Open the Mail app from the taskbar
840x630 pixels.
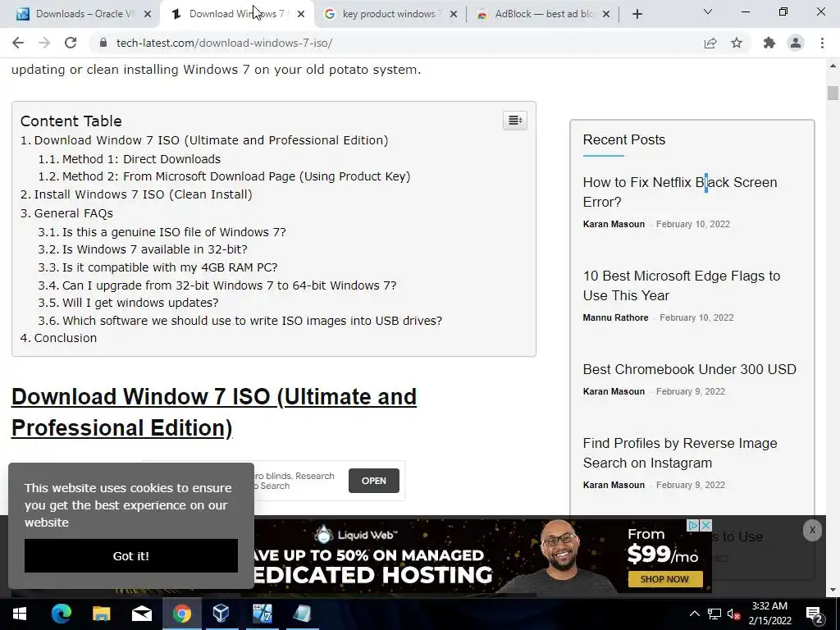tap(141, 614)
